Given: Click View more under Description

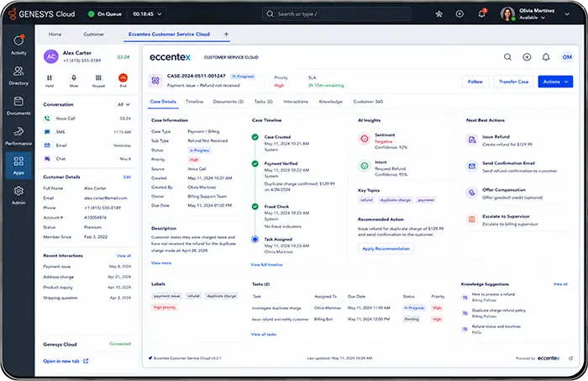Looking at the screenshot, I should [161, 263].
